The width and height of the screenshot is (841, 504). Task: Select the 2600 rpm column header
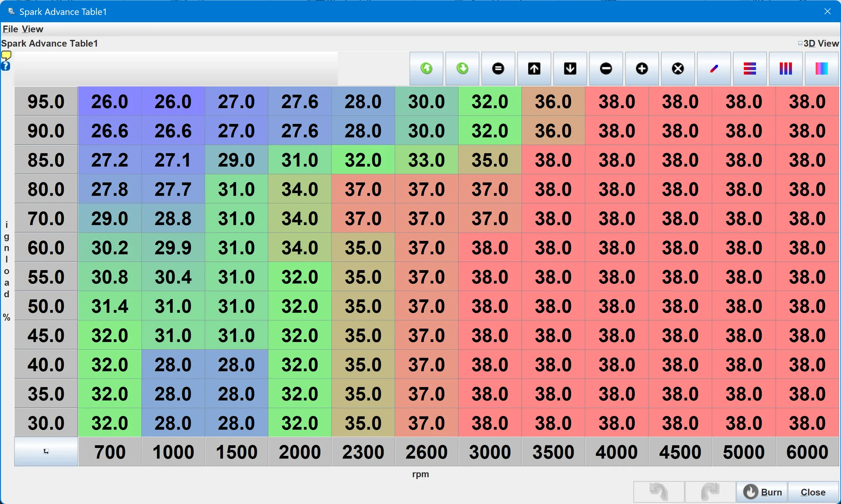coord(427,451)
